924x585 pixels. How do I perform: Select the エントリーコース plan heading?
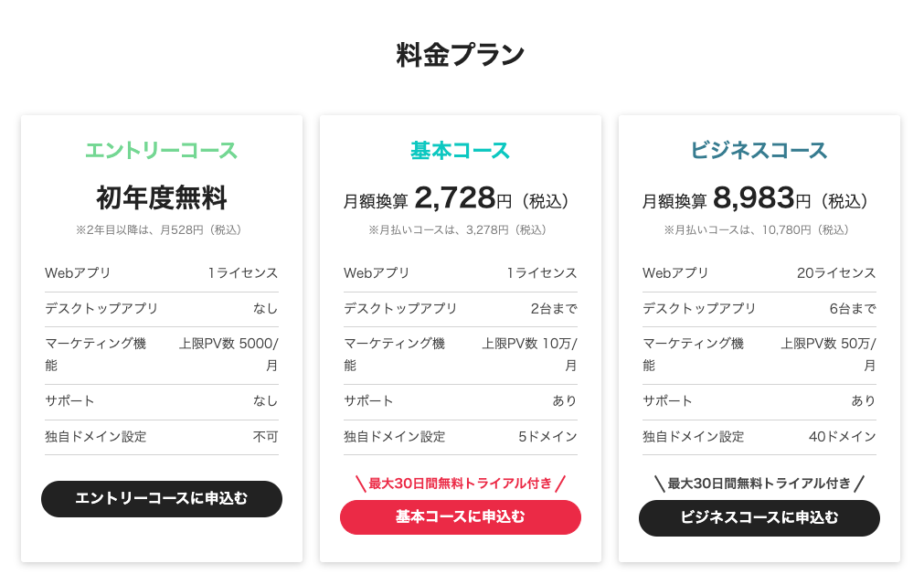click(x=162, y=150)
